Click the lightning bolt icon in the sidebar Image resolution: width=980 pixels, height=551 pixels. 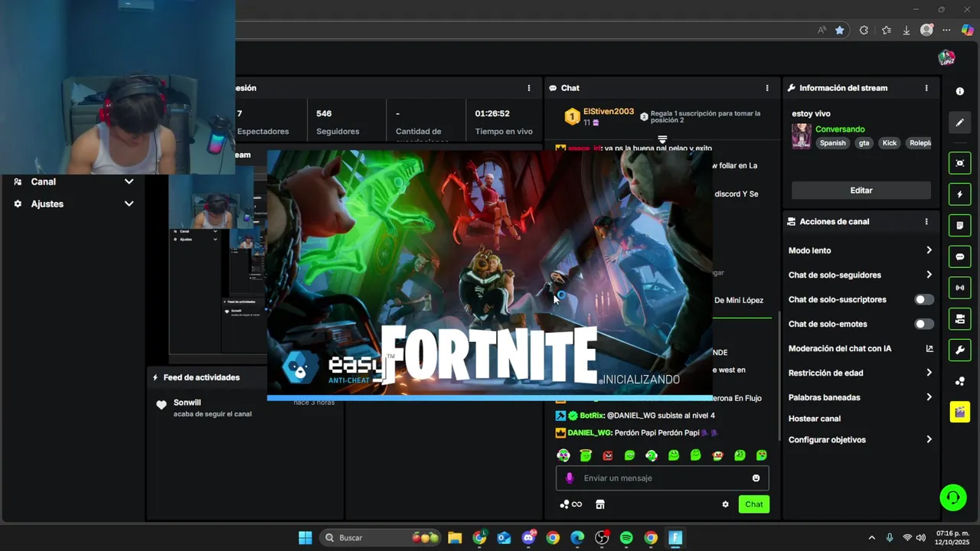coord(959,194)
